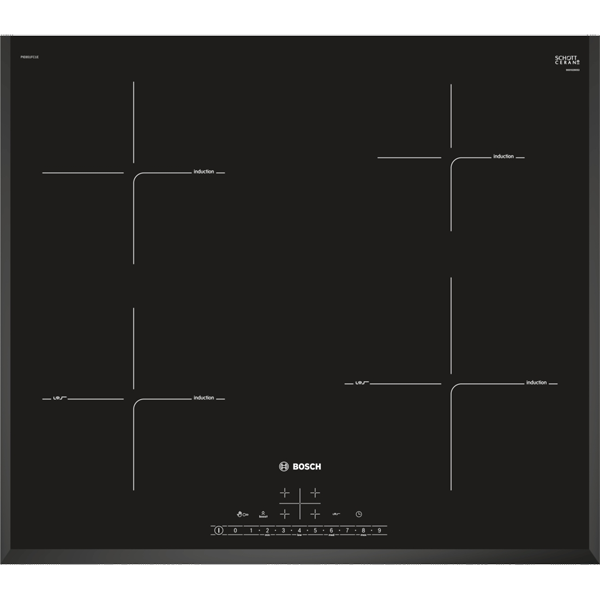Pick power level 7 on the scale
This screenshot has height=600, width=600.
(347, 530)
